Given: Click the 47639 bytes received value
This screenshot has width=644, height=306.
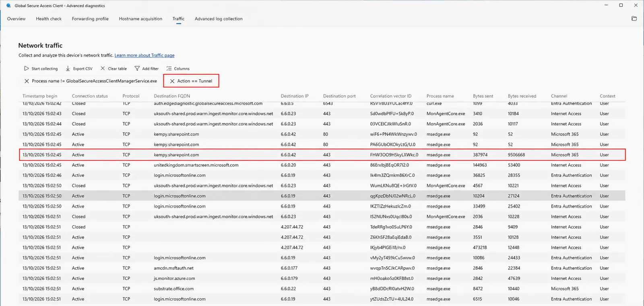Looking at the screenshot, I should tap(514, 279).
